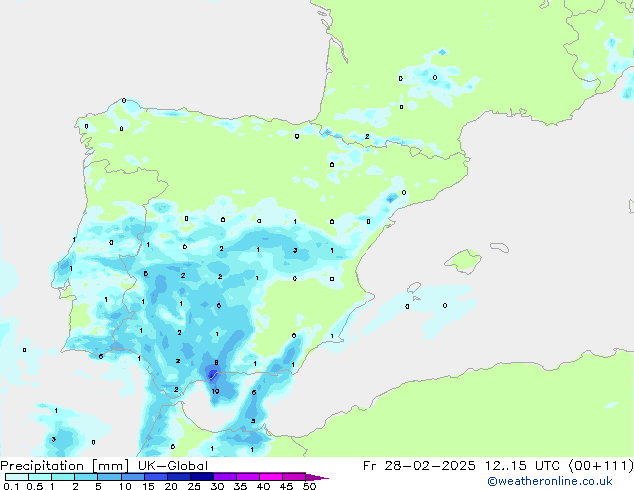Click the above-50 mm legend arrow tip

pos(317,477)
